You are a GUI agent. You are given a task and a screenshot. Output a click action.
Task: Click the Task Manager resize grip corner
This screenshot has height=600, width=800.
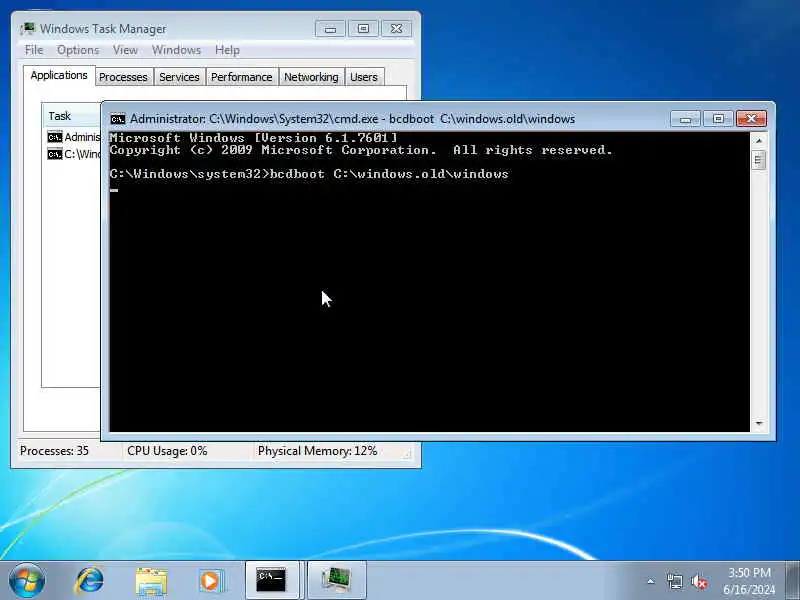click(407, 454)
